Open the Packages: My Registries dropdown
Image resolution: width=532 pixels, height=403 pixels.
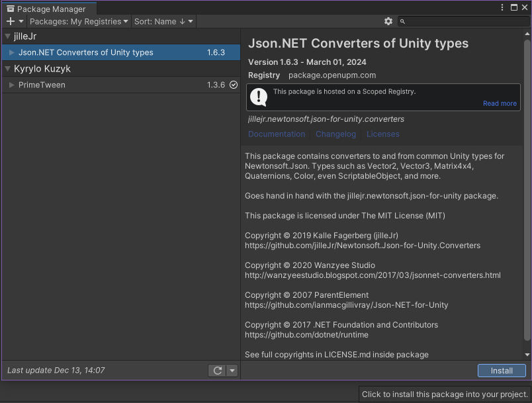pos(79,21)
